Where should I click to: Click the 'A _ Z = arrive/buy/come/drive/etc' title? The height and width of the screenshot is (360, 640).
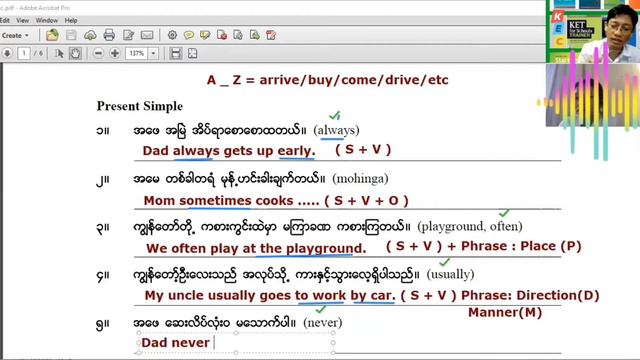click(x=327, y=80)
